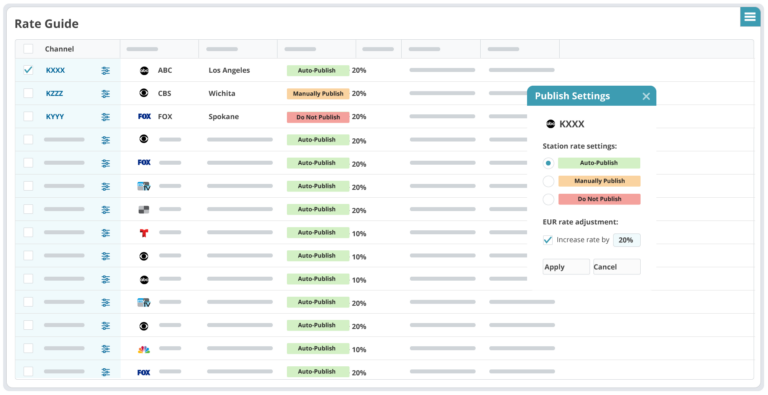
Task: Toggle Increase rate by checkbox
Action: [548, 240]
